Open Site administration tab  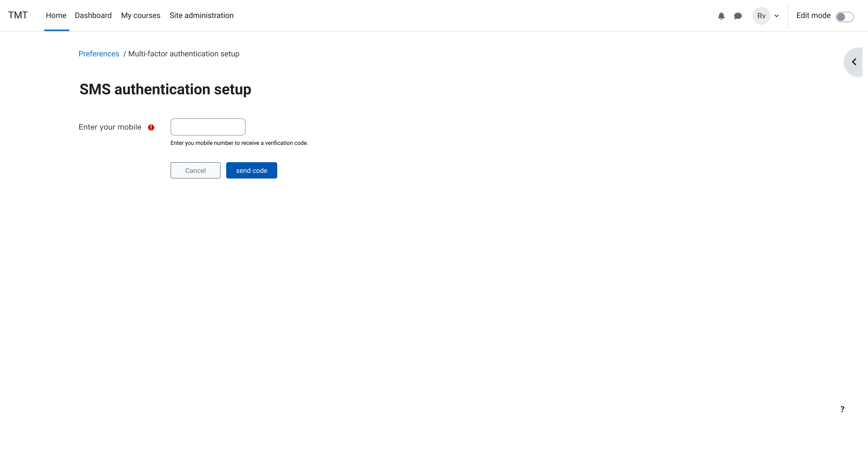(201, 16)
